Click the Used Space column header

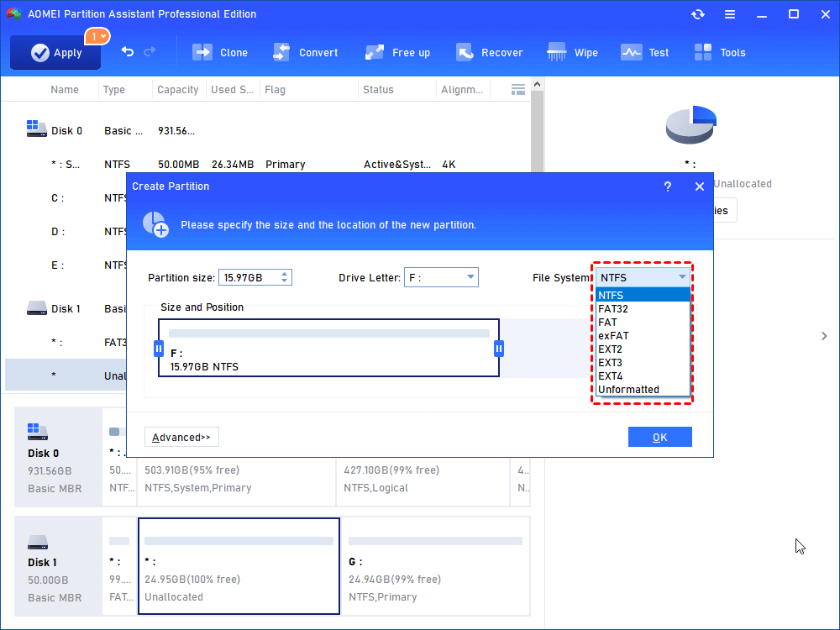(232, 90)
